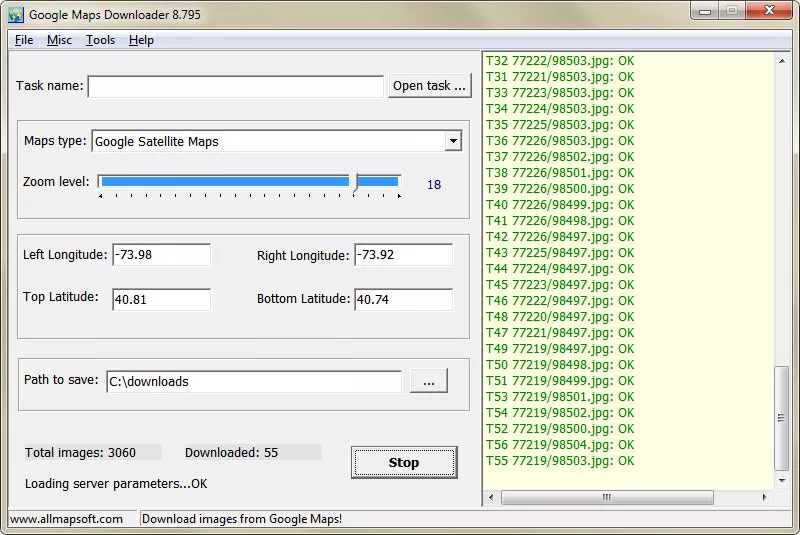Select log line T32 77222/98503.jpg
The image size is (800, 535).
pos(560,61)
